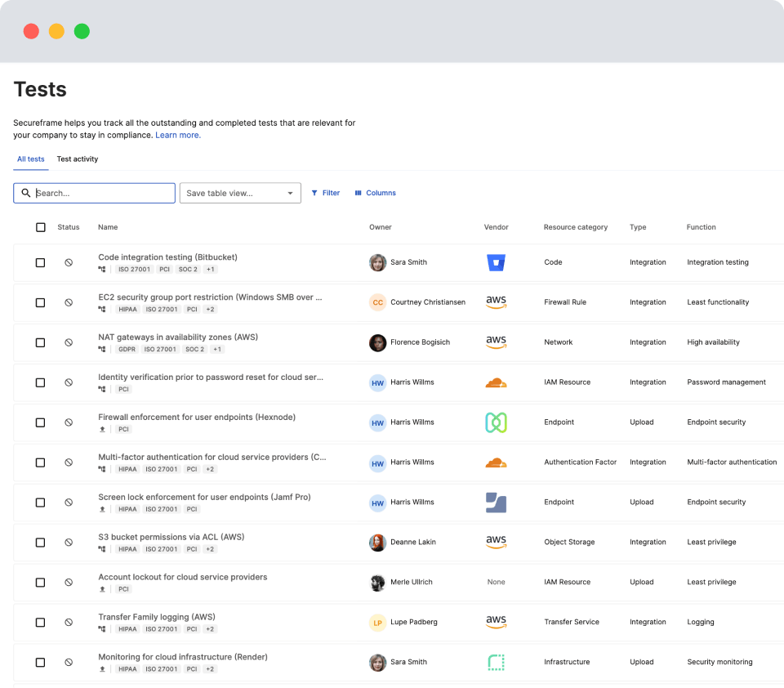Click the Cloudflare icon in Identity verification row
The width and height of the screenshot is (784, 688).
coord(496,382)
